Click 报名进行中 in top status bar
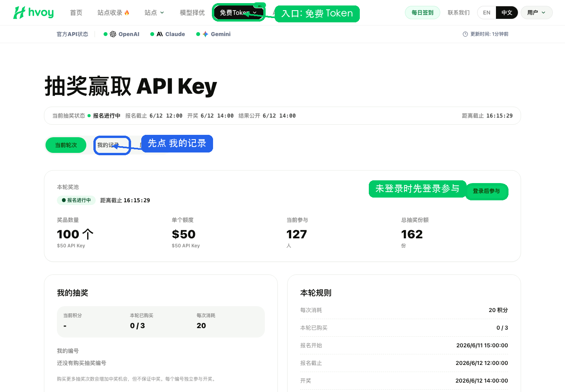Viewport: 565px width, 392px height. 107,116
